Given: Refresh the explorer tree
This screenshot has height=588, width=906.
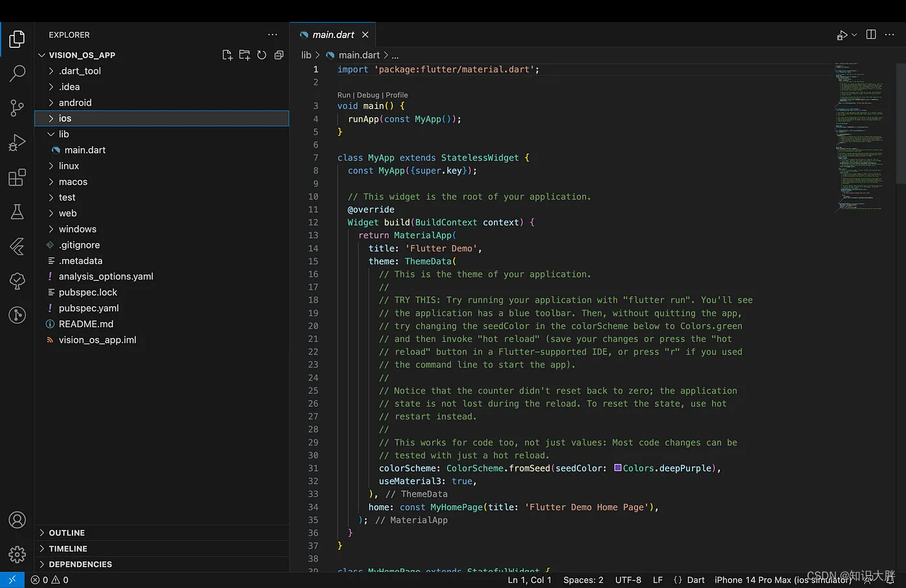Looking at the screenshot, I should tap(261, 55).
